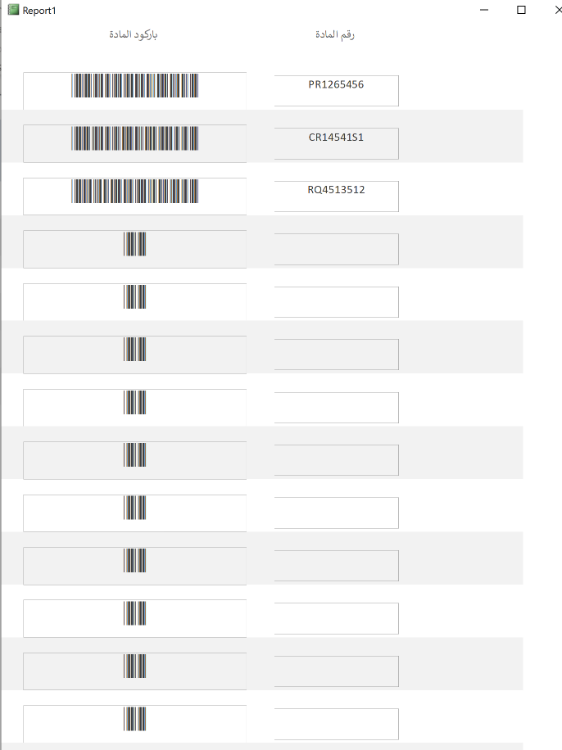Click the Report1 window title text

(x=39, y=11)
